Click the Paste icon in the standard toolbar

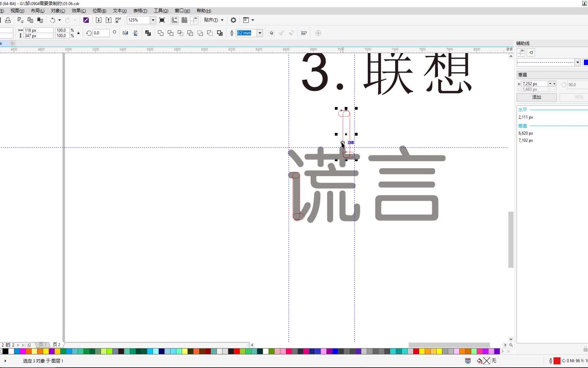click(x=40, y=20)
